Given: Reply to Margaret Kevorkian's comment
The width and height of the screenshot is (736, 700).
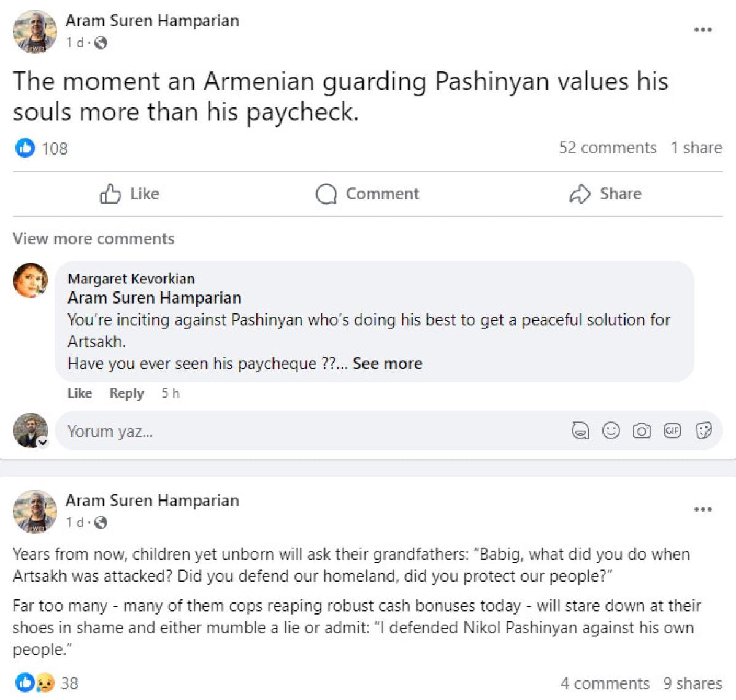Looking at the screenshot, I should 126,393.
